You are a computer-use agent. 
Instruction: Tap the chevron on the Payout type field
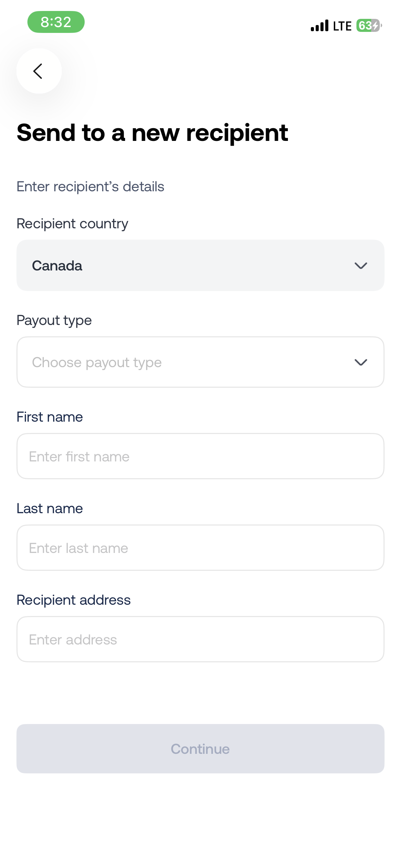pyautogui.click(x=360, y=362)
